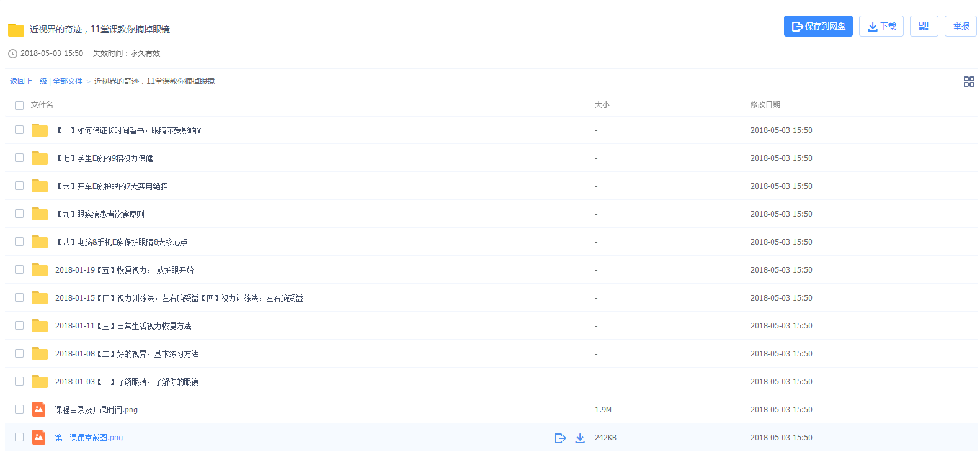The width and height of the screenshot is (980, 452).
Task: Click folder icon of 【五】恢复视力
Action: [x=40, y=269]
